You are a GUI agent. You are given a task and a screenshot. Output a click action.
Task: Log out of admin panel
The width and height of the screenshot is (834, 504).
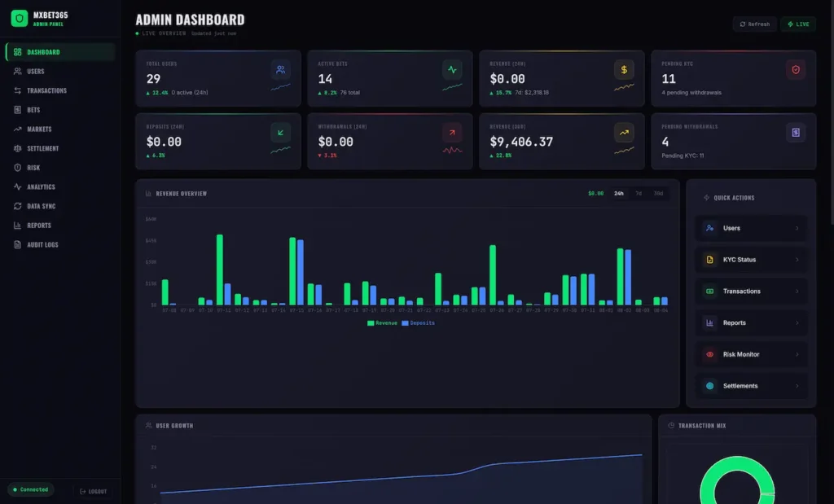(93, 491)
